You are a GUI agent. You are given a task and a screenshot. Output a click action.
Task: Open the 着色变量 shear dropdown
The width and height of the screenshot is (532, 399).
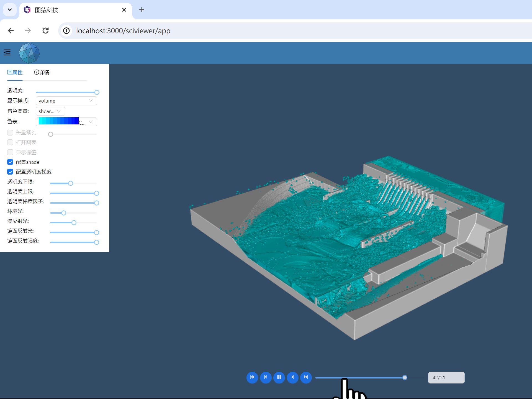click(50, 111)
